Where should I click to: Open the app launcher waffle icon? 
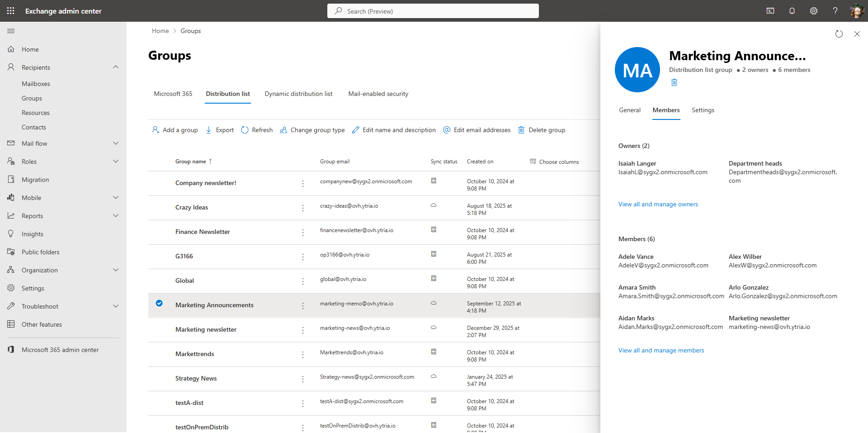point(11,11)
